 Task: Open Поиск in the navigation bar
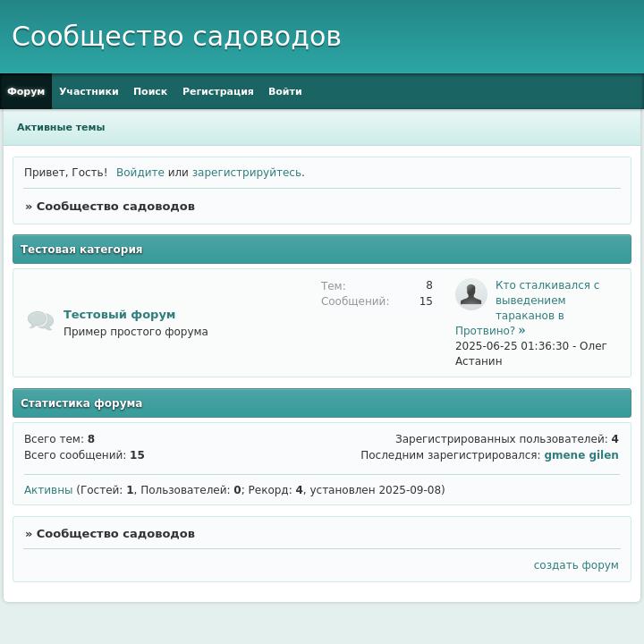150,91
